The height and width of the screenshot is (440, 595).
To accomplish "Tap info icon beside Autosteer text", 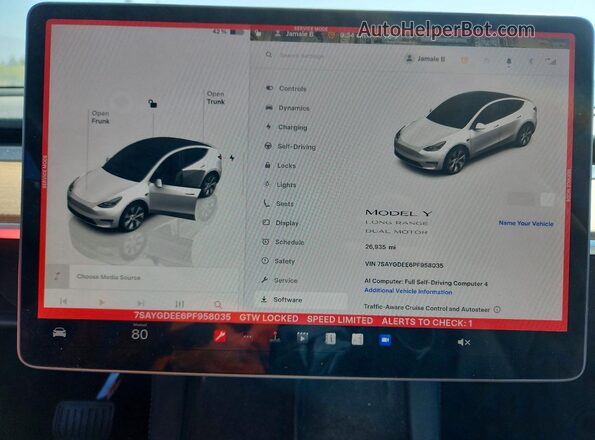I will click(497, 310).
